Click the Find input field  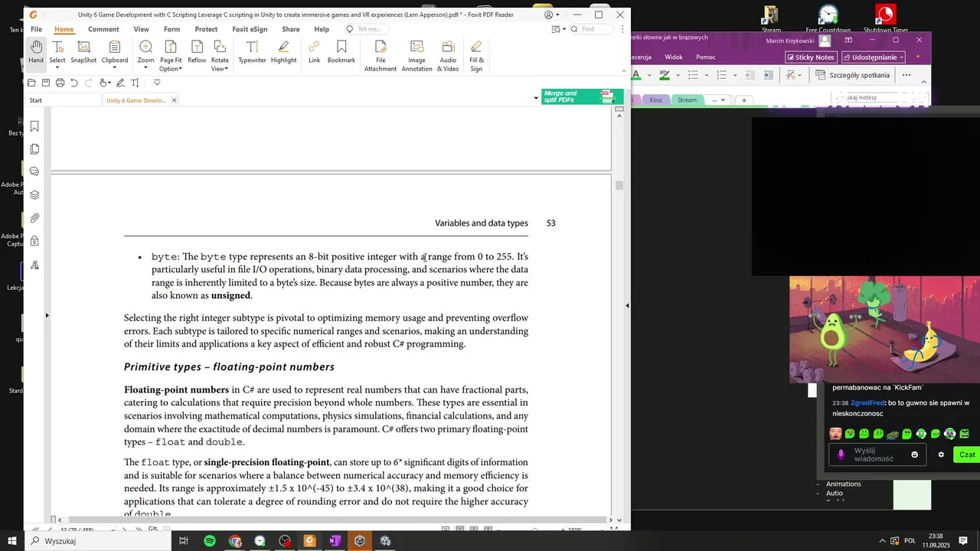pos(592,29)
